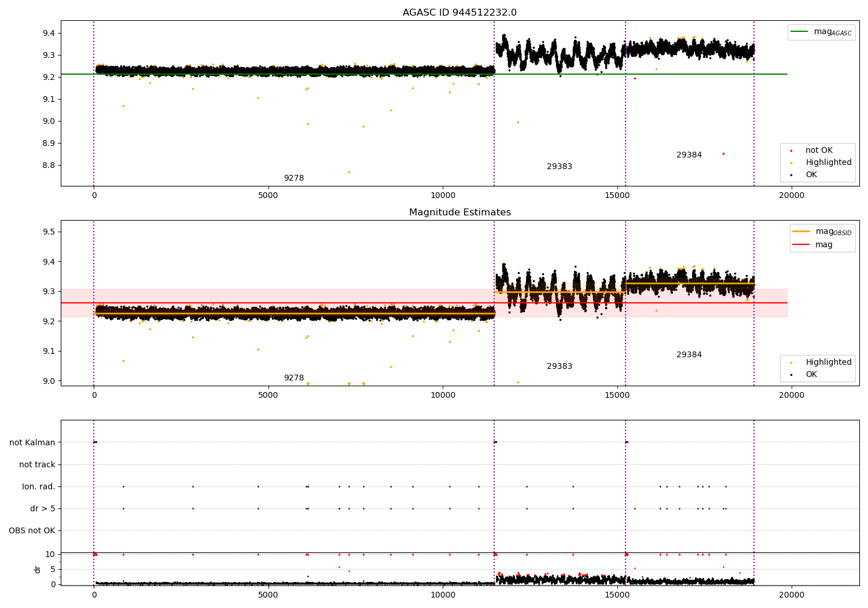868x608 pixels.
Task: Click the '10' tick on the dr axis
Action: (50, 555)
